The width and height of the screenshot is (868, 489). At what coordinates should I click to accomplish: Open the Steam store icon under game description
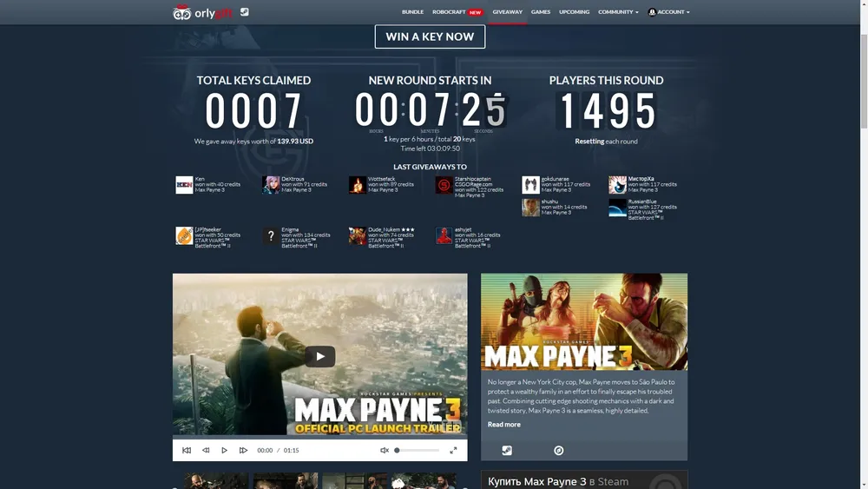click(x=507, y=451)
